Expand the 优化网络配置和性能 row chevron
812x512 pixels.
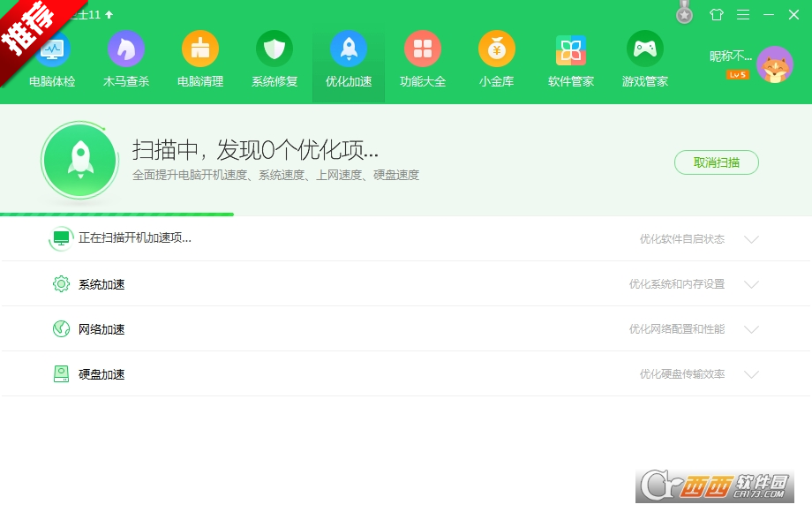click(751, 329)
